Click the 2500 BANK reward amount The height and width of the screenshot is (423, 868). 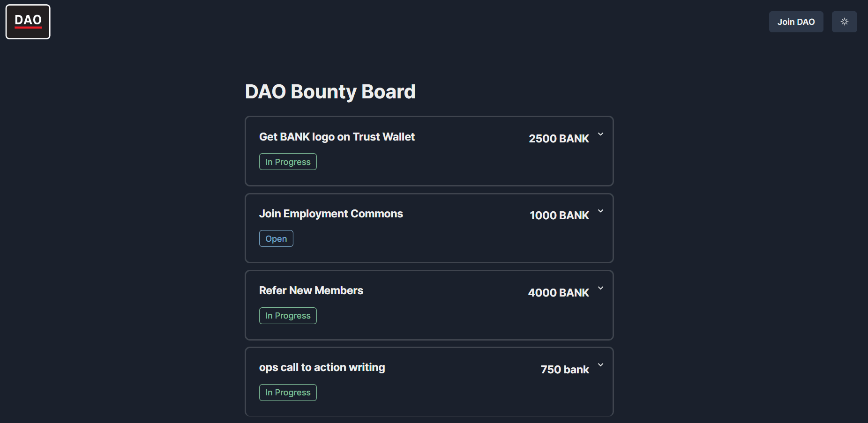[x=559, y=139]
